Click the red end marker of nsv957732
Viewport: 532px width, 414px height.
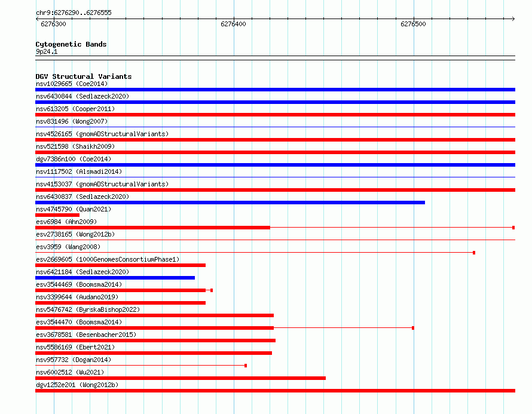tap(246, 366)
